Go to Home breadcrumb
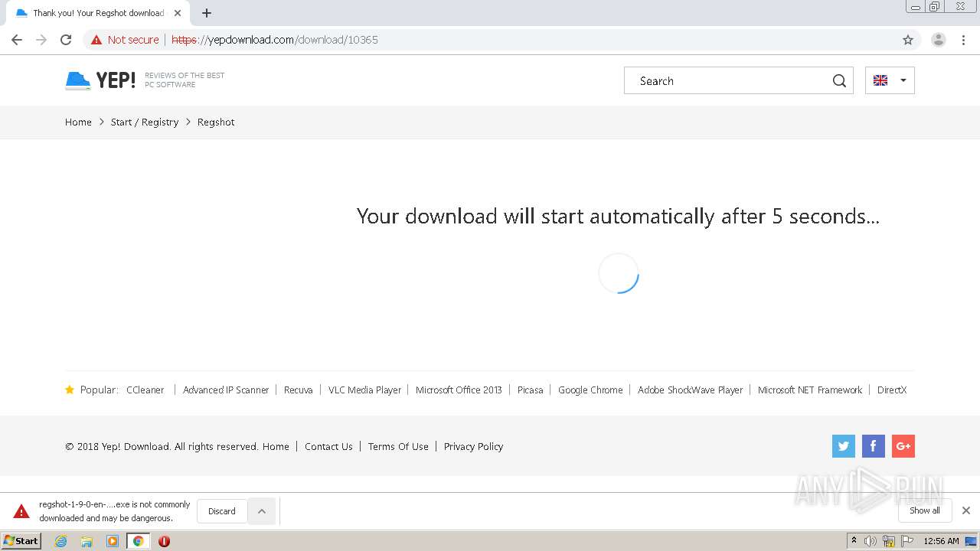This screenshot has width=980, height=551. click(x=78, y=122)
